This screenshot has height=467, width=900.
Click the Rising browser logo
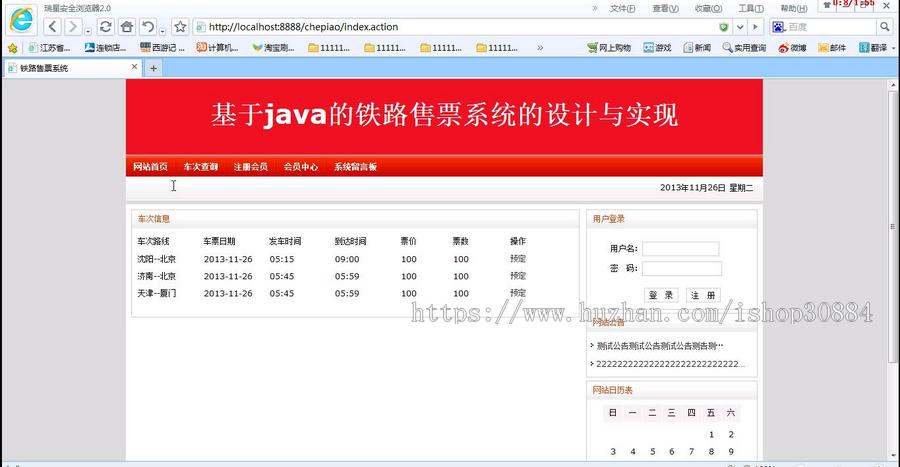(22, 20)
